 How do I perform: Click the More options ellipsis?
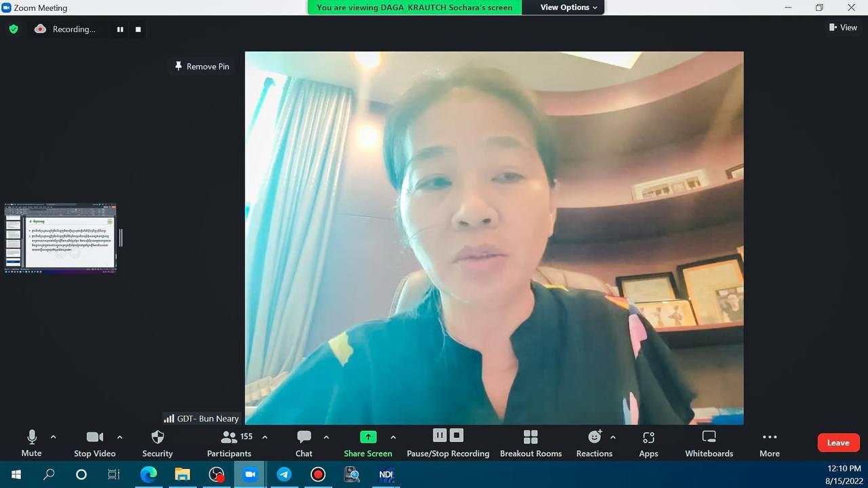coord(769,443)
